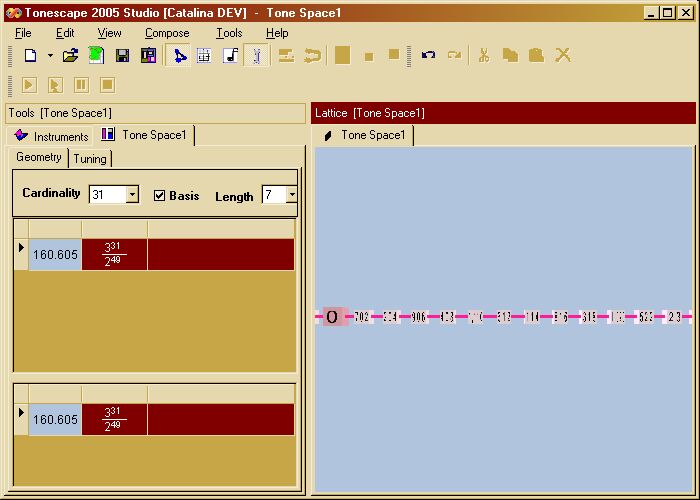Click the Copy icon

tap(510, 55)
